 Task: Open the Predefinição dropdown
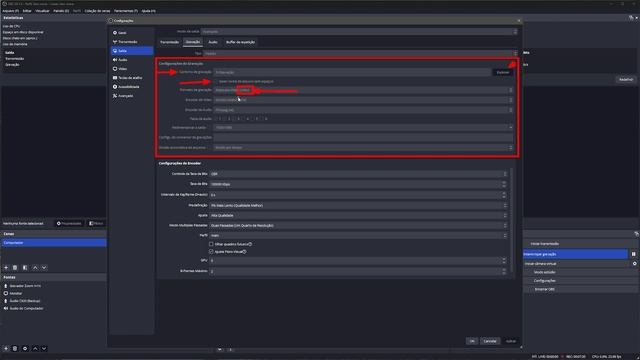pyautogui.click(x=358, y=205)
